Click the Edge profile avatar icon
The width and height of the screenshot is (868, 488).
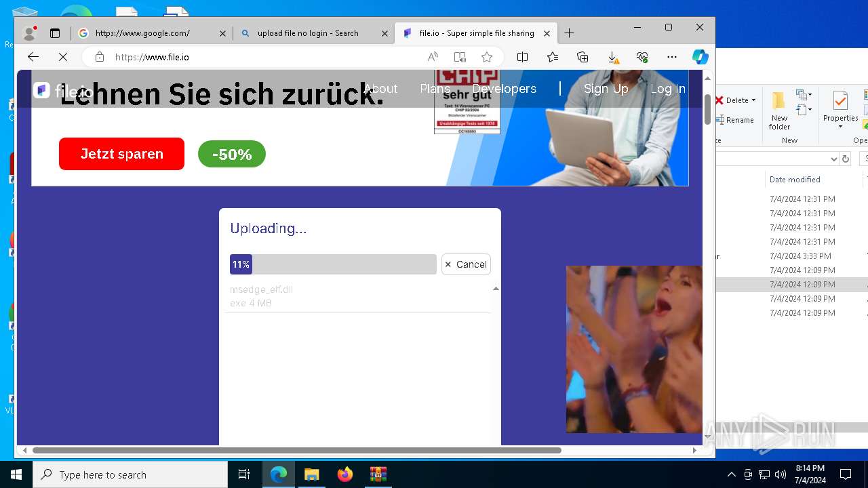click(29, 33)
